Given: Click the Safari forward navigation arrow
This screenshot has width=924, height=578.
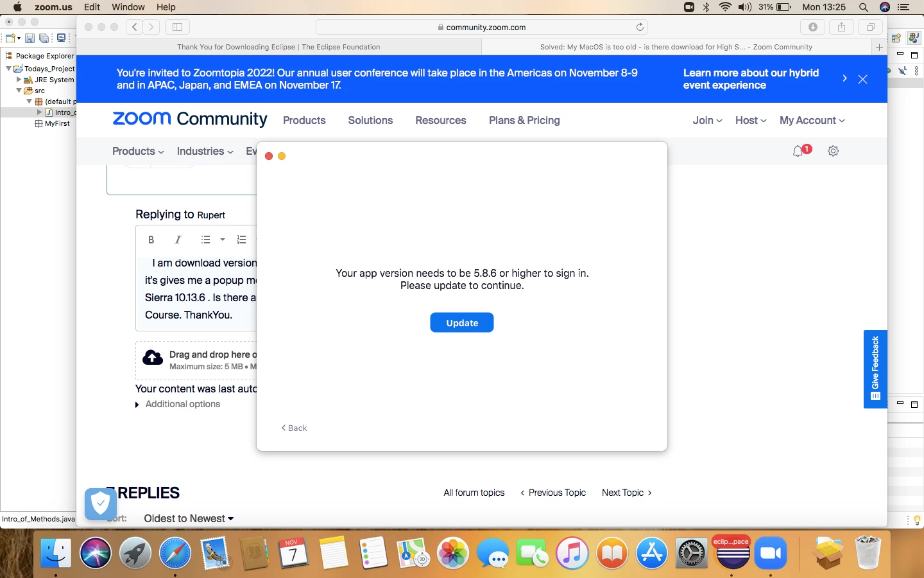Looking at the screenshot, I should coord(151,27).
